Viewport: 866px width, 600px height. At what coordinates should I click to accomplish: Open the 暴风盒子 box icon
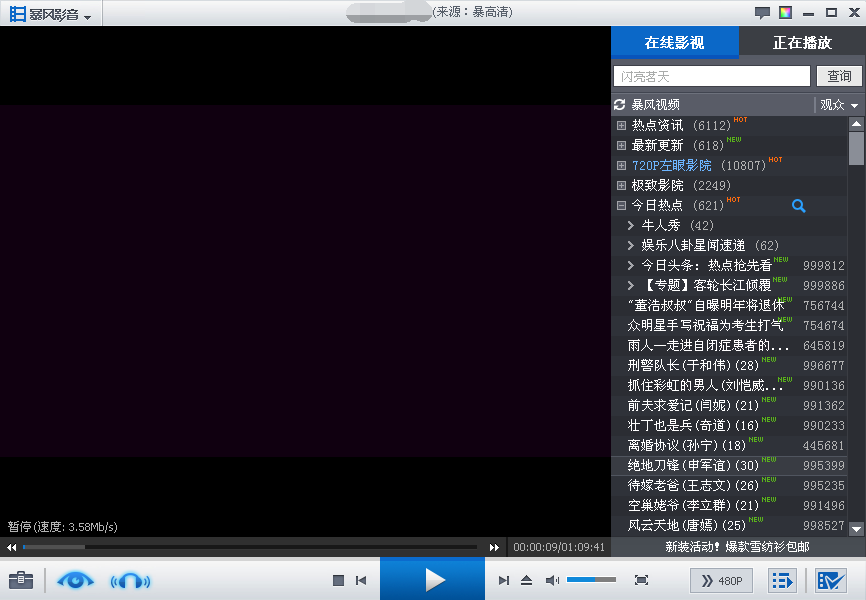tap(831, 581)
